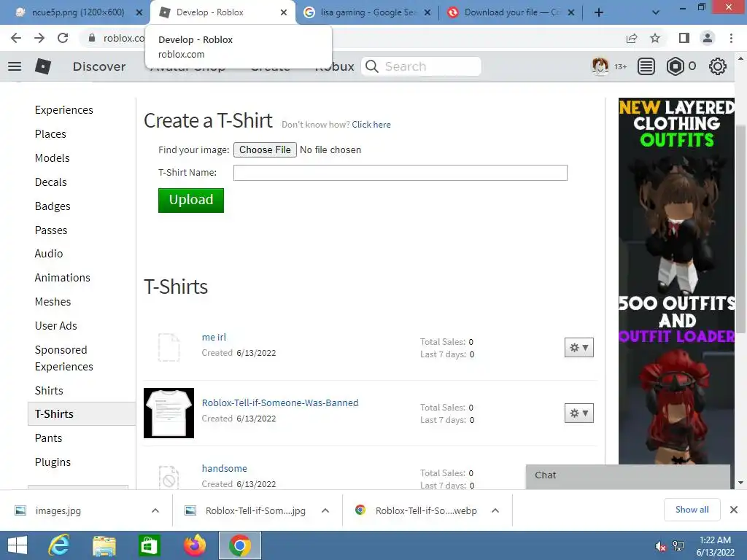Focus the T-Shirt Name field
747x560 pixels.
[x=400, y=173]
